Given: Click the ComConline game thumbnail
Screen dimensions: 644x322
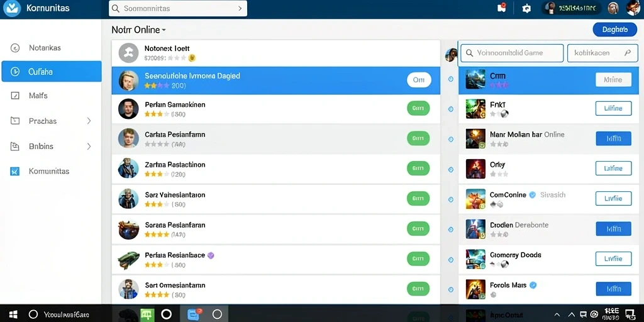Looking at the screenshot, I should coord(475,199).
